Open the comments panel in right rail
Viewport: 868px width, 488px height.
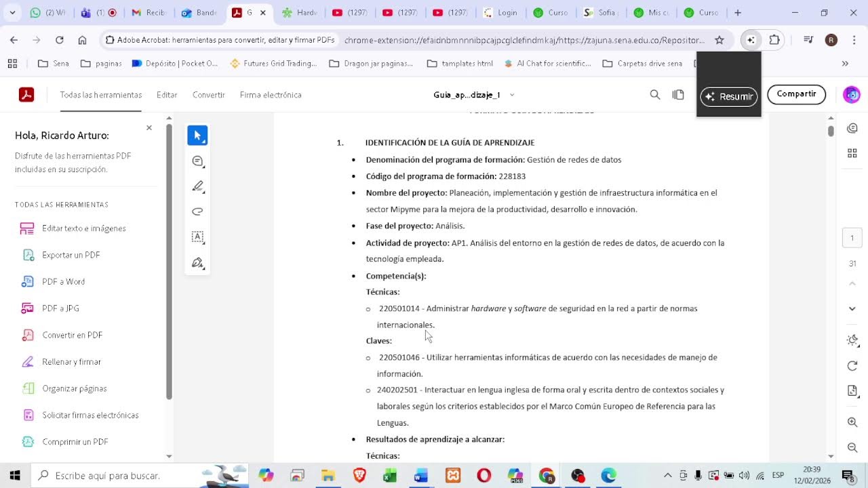(x=852, y=128)
